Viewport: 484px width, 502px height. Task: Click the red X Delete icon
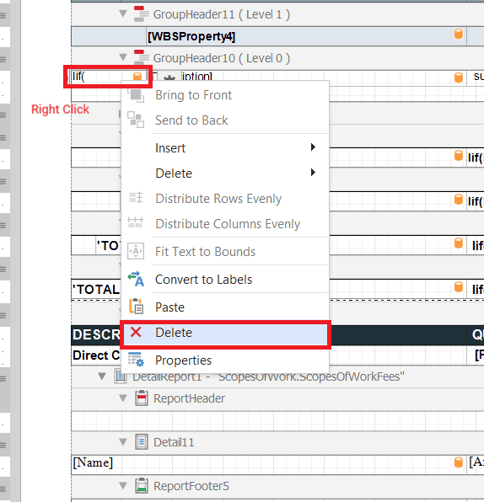[x=136, y=332]
